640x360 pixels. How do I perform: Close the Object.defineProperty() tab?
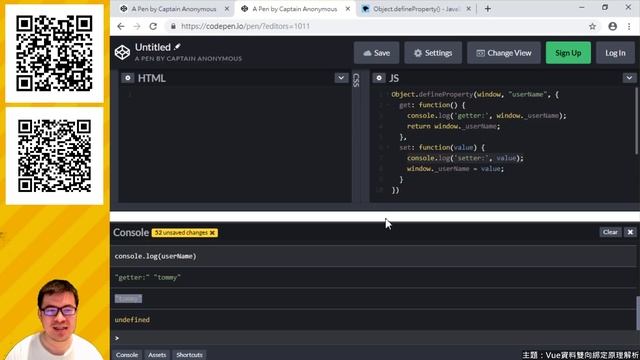[x=468, y=9]
